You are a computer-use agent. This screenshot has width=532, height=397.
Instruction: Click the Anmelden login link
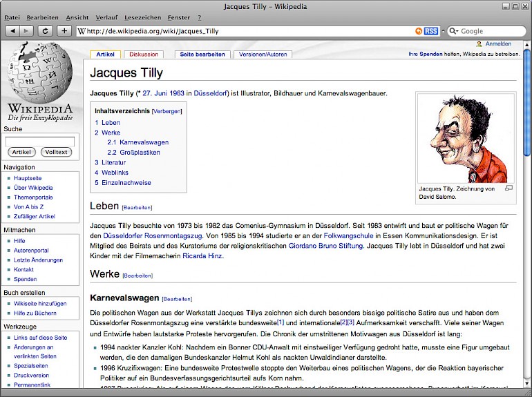click(x=498, y=43)
